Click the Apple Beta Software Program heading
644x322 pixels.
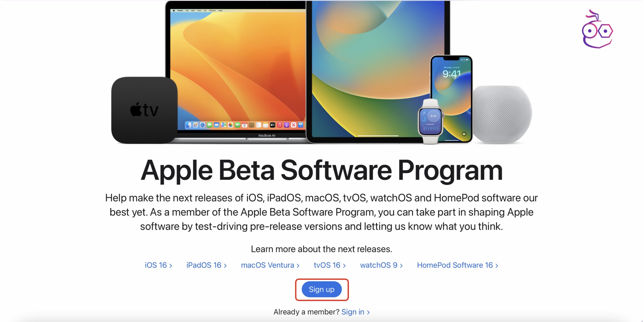point(321,171)
